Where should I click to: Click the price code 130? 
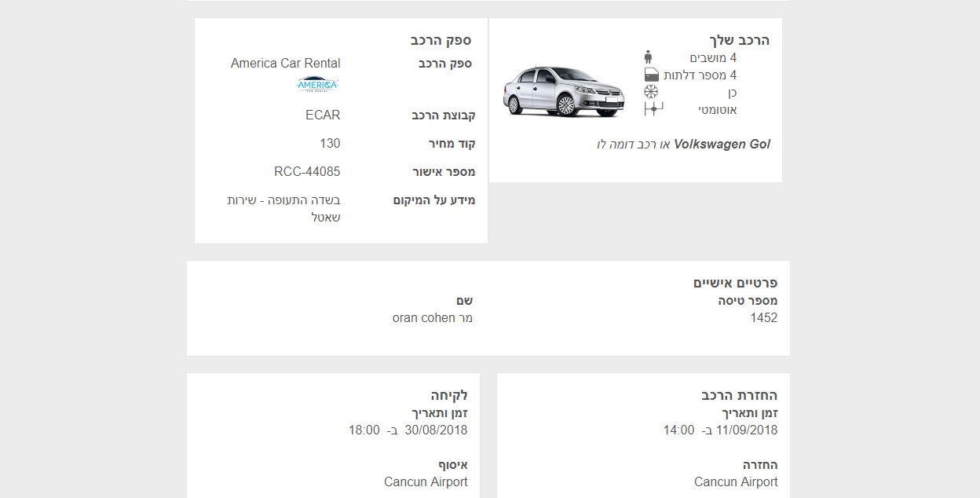tap(330, 144)
